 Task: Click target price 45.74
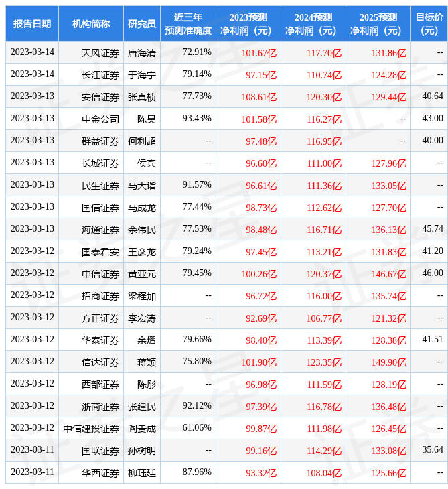point(433,228)
